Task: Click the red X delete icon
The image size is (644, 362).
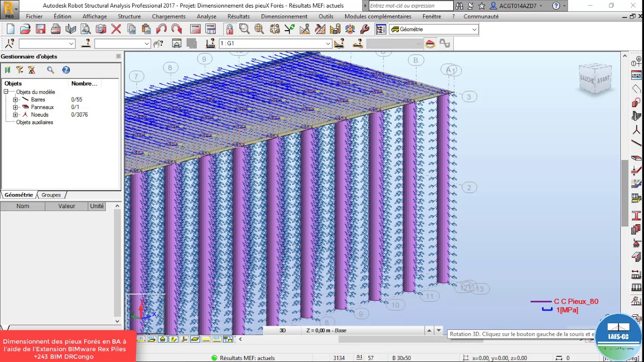Action: pyautogui.click(x=116, y=29)
